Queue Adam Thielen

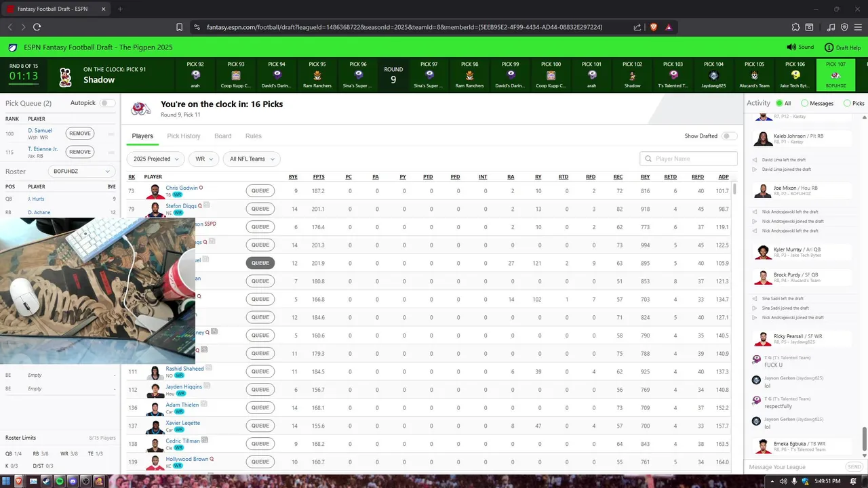point(260,407)
